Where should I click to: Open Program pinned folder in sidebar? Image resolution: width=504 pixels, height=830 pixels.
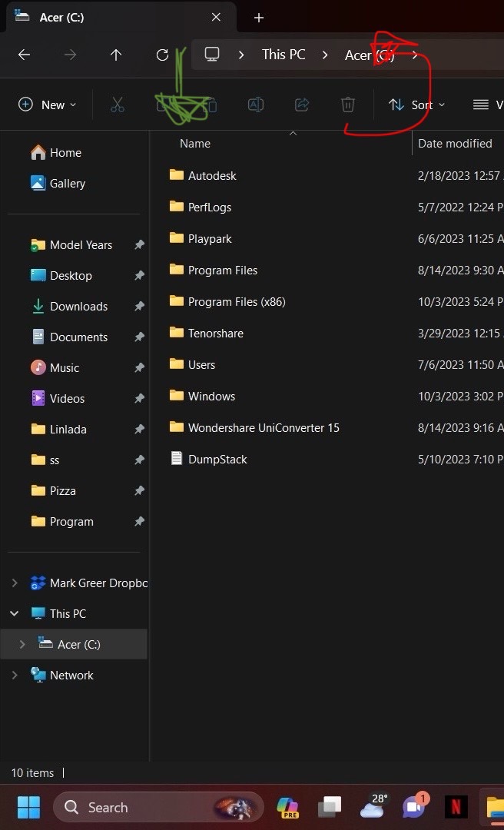(62, 521)
